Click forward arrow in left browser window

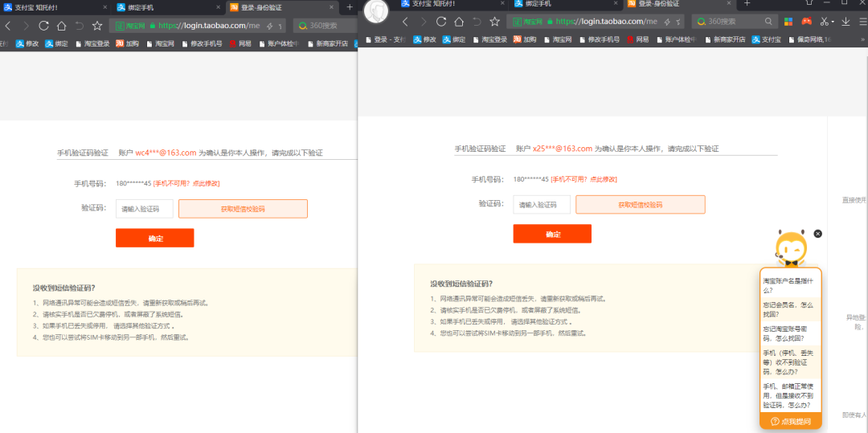pyautogui.click(x=26, y=26)
